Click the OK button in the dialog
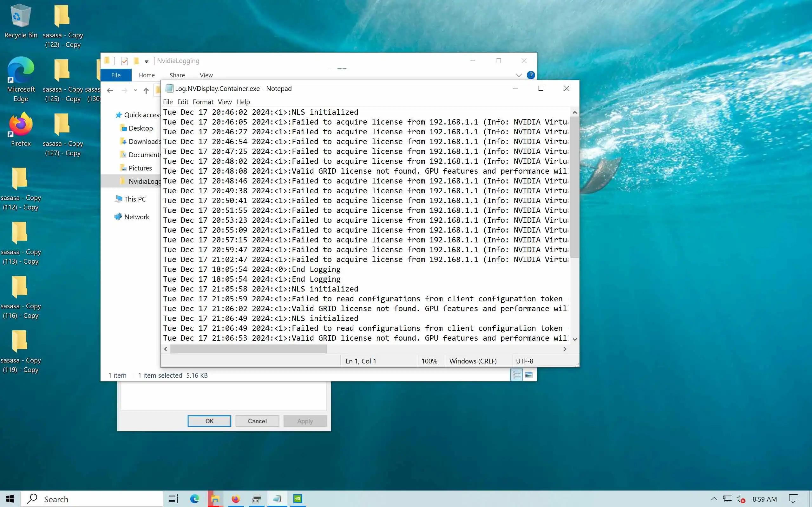Screen dimensions: 812x507 pos(209,421)
